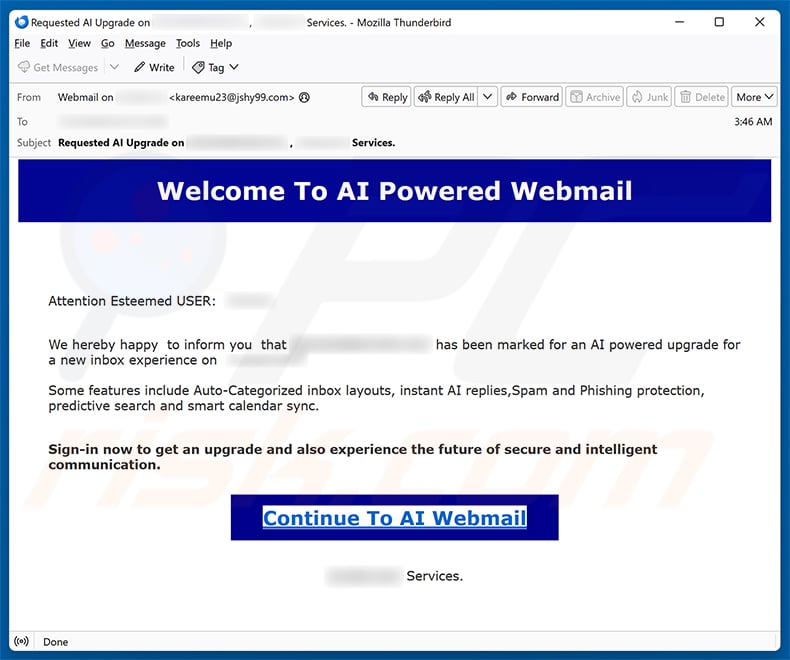
Task: Open the Help menu
Action: point(221,43)
